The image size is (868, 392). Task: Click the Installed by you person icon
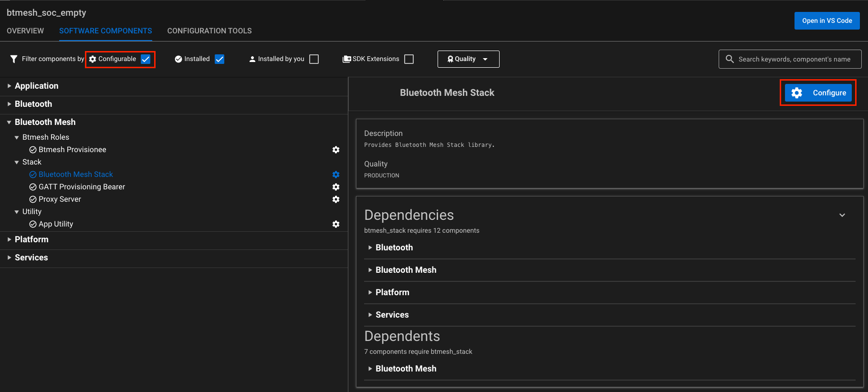(x=252, y=59)
